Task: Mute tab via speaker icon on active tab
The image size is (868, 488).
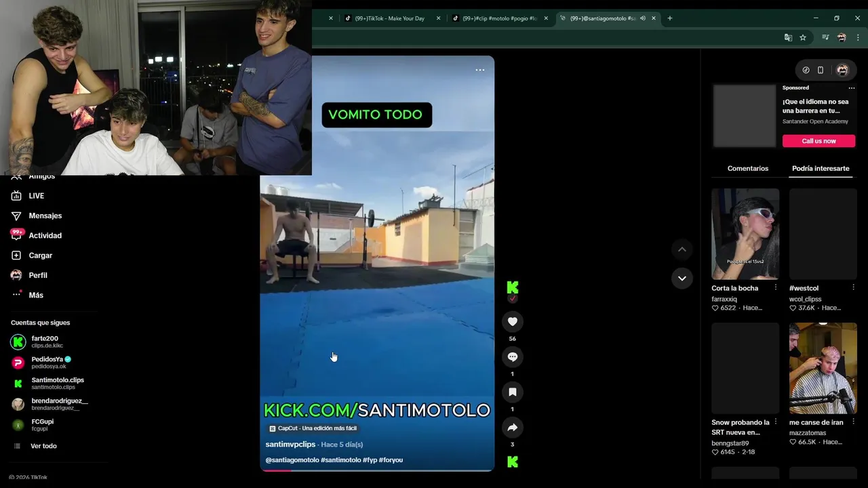Action: pyautogui.click(x=643, y=18)
